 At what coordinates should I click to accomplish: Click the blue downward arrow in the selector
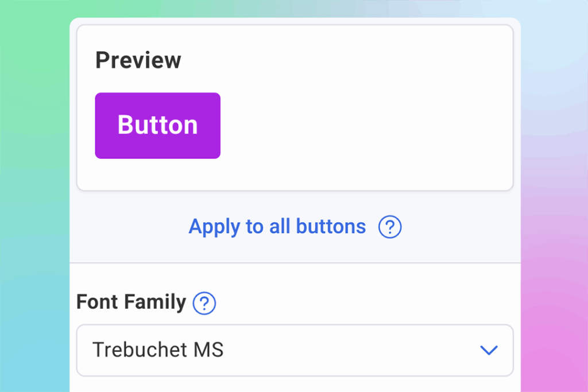489,350
